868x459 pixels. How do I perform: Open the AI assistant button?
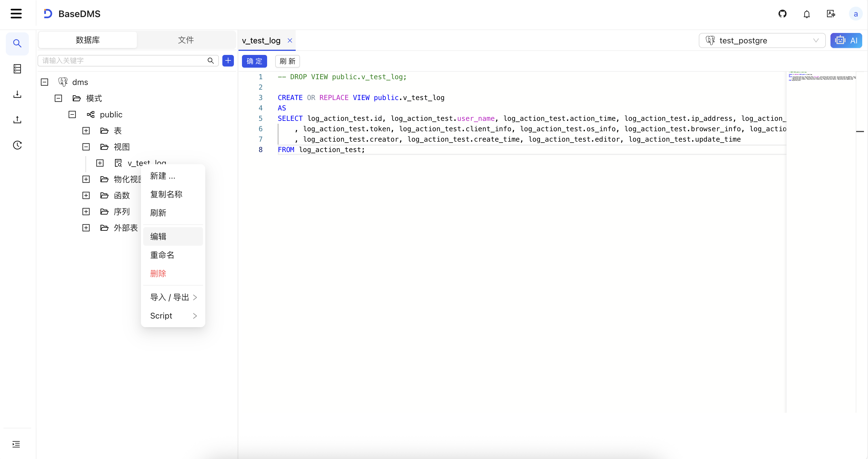click(x=846, y=40)
